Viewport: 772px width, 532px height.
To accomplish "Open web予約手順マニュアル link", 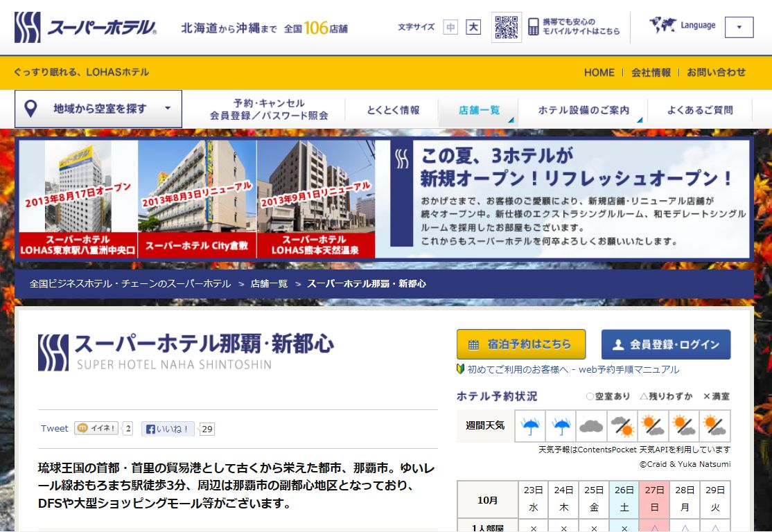I will 629,370.
